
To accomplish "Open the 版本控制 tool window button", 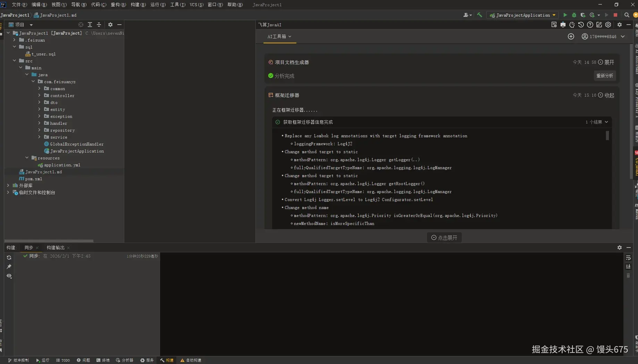I will coord(18,360).
